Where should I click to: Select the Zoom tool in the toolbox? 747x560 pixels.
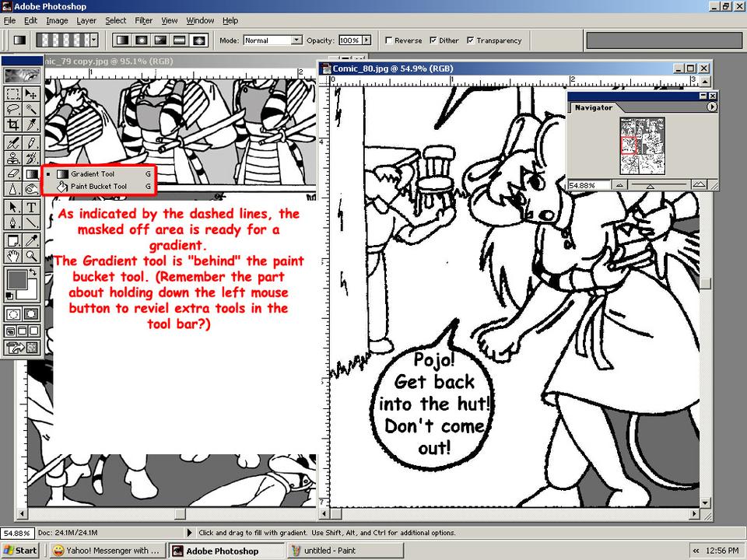pos(31,256)
